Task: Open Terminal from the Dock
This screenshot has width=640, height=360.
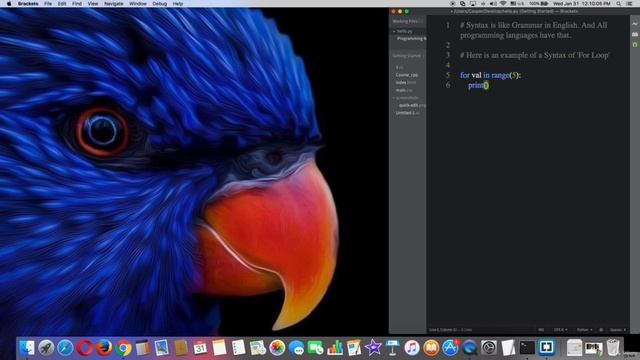Action: [527, 348]
